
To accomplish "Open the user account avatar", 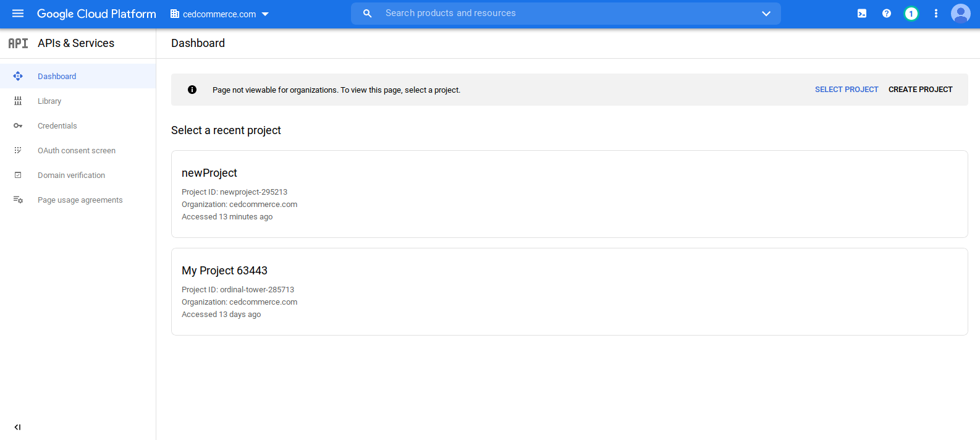I will (961, 13).
